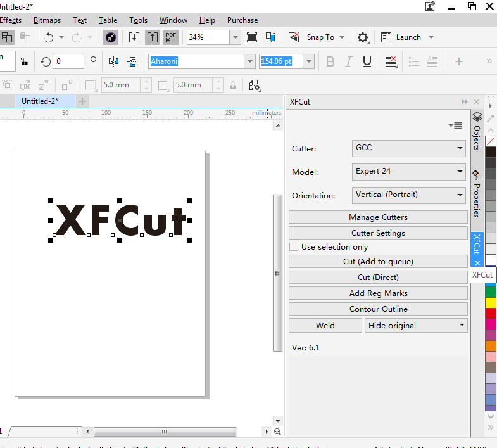Enable Use selection only checkbox

pyautogui.click(x=294, y=247)
